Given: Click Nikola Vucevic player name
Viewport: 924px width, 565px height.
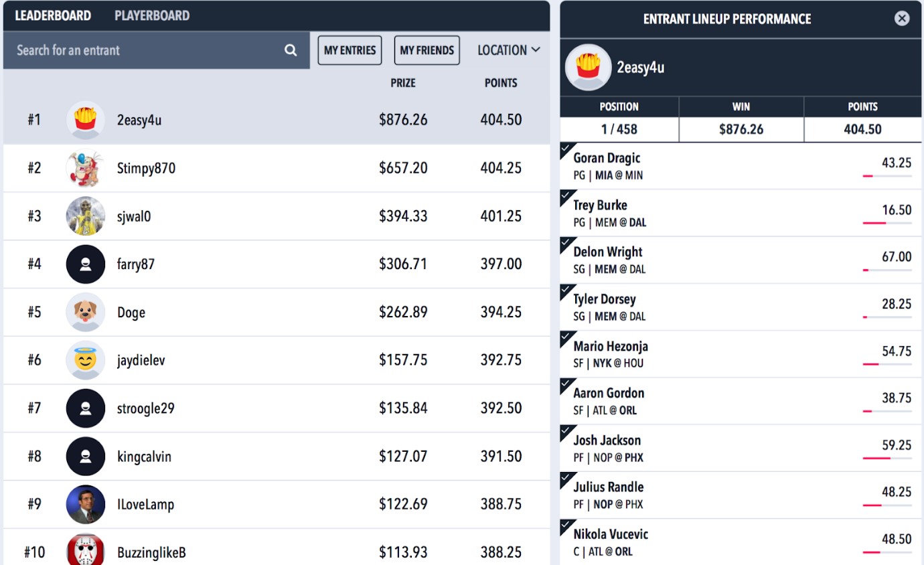Looking at the screenshot, I should coord(611,534).
